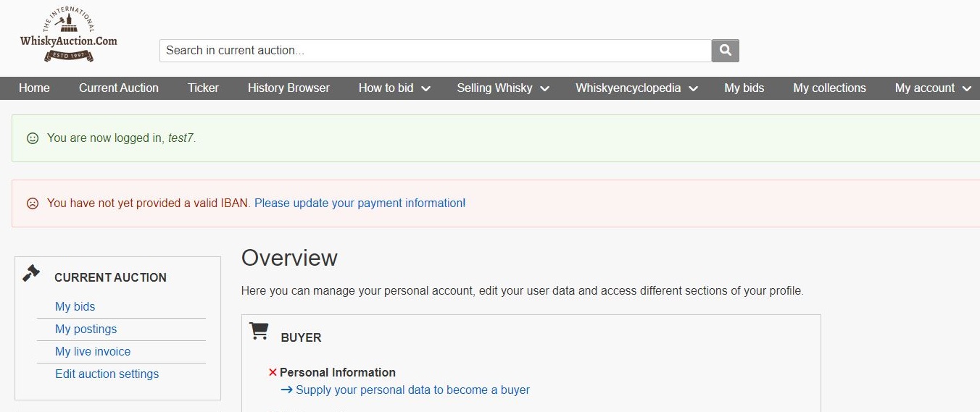
Task: Click the WhiskyAuction.Com logo
Action: point(68,36)
